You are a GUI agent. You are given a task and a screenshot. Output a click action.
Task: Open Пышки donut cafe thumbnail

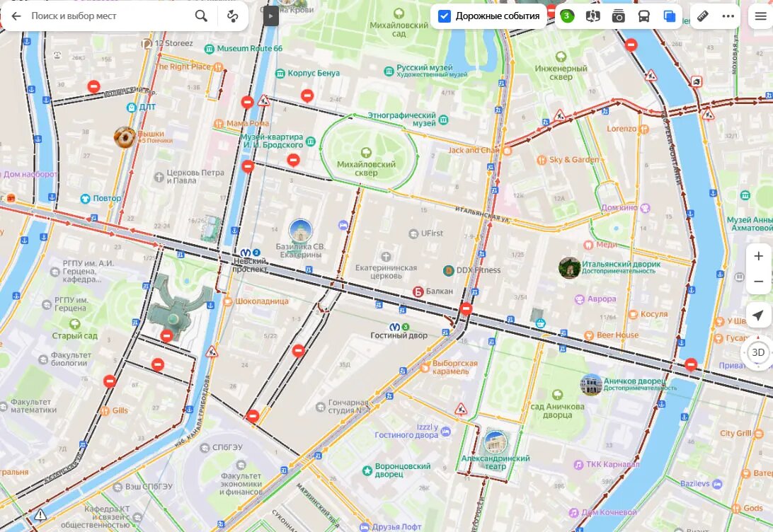point(125,137)
